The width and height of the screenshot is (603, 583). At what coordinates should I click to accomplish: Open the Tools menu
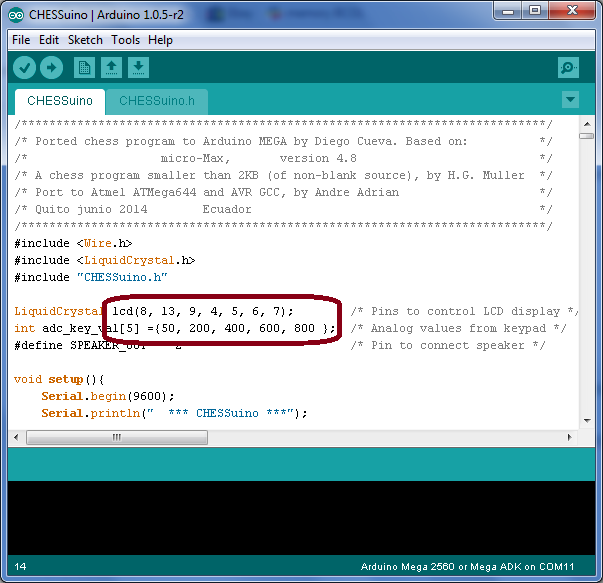[x=126, y=40]
